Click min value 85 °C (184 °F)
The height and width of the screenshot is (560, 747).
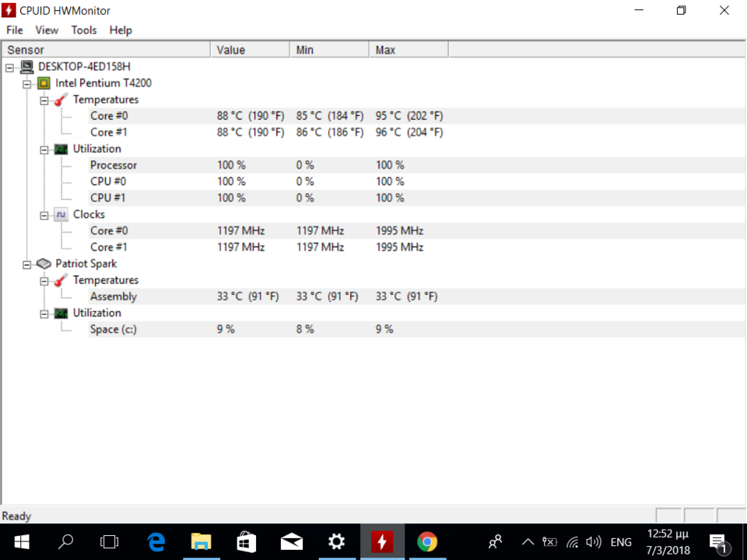(x=330, y=116)
